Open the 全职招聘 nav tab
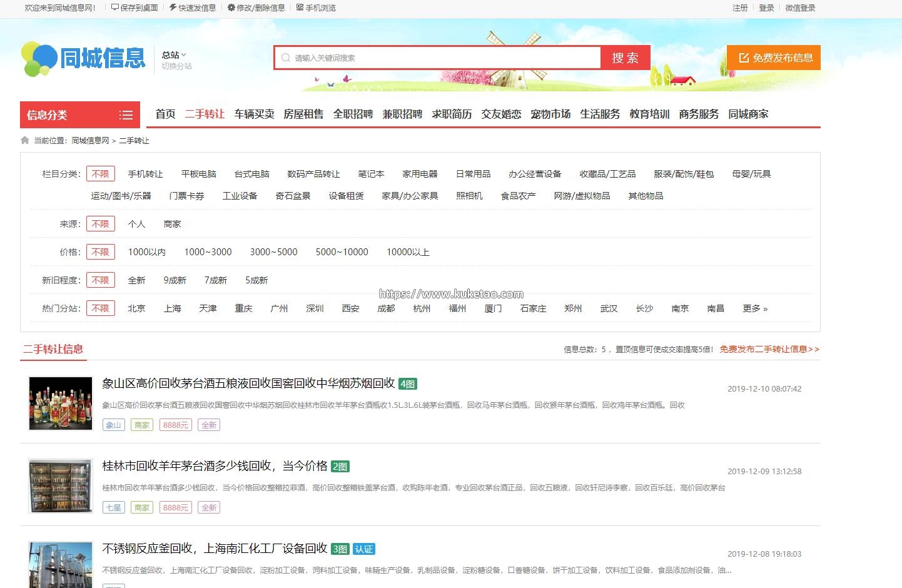 353,114
